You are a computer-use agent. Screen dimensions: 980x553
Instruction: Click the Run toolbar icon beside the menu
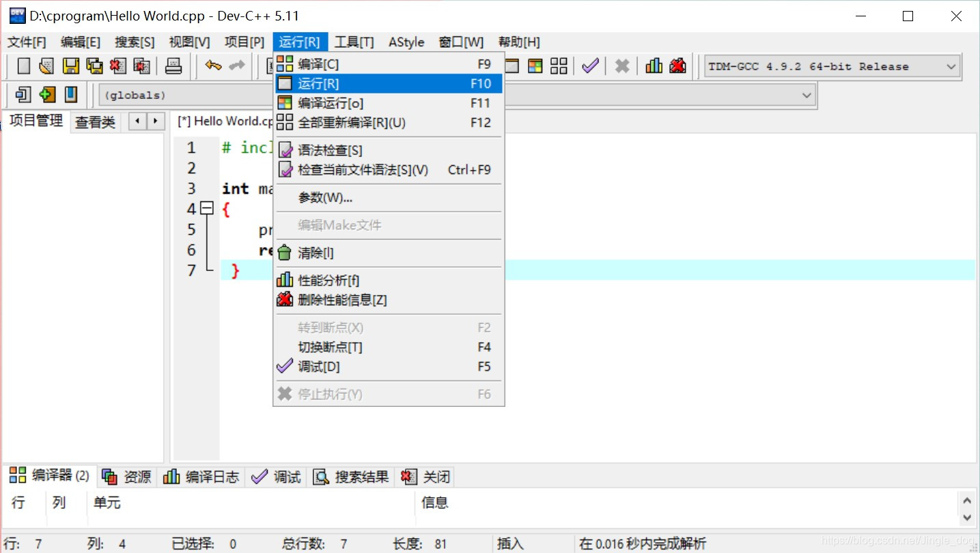click(x=512, y=66)
